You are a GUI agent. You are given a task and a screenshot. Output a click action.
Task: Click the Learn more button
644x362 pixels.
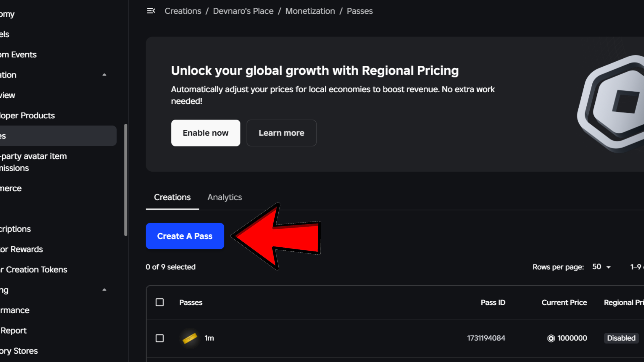pyautogui.click(x=281, y=133)
